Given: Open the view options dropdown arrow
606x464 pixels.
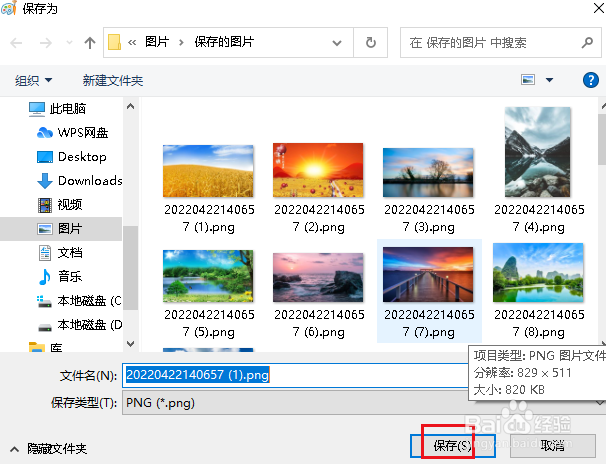Looking at the screenshot, I should 549,80.
